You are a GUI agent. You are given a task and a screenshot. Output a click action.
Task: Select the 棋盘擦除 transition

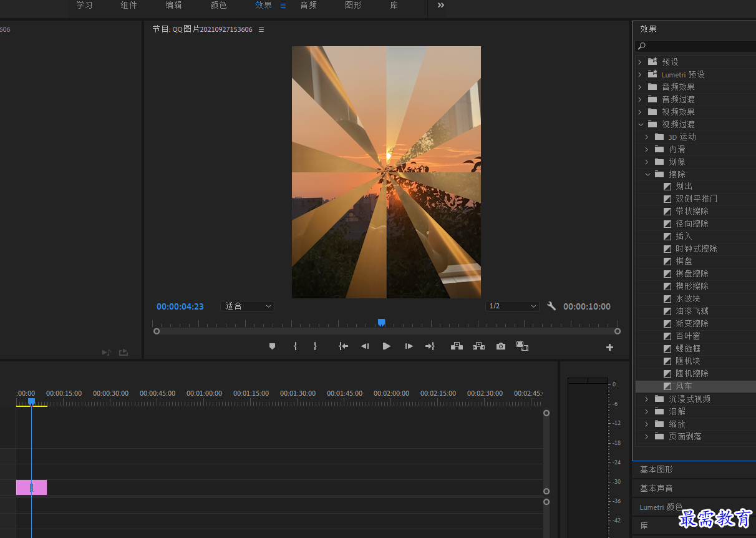(x=692, y=274)
